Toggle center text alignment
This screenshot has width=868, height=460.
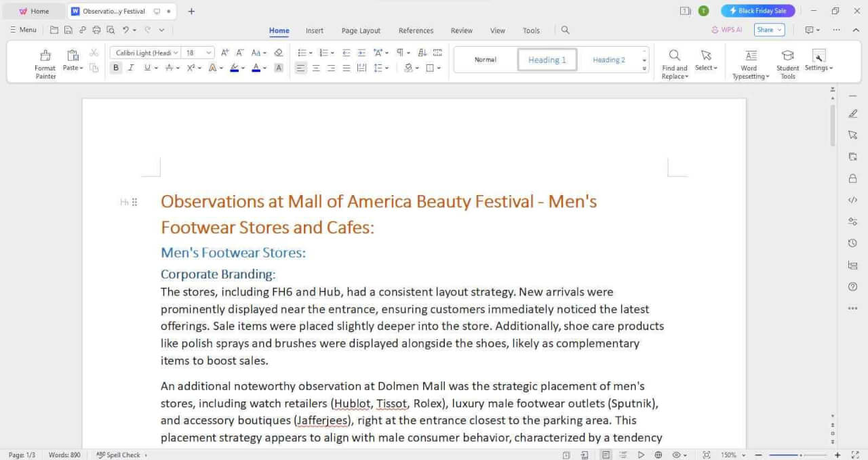pyautogui.click(x=316, y=68)
